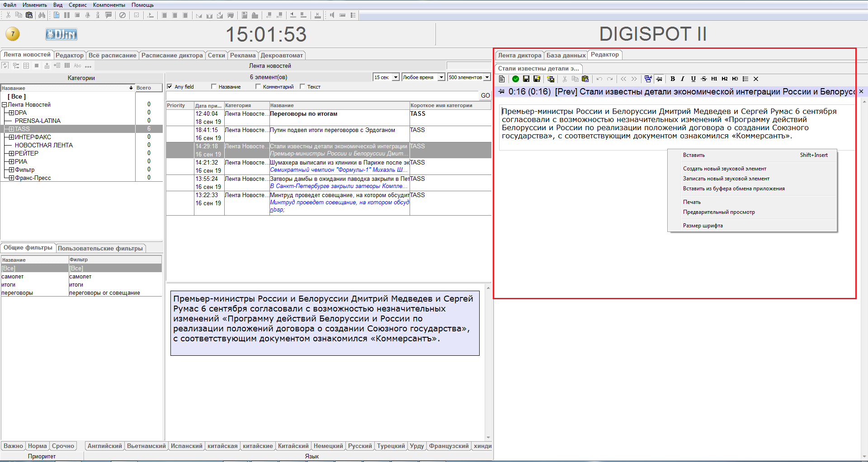This screenshot has width=868, height=462.
Task: Click the pin icon in editor toolbar
Action: click(x=659, y=79)
